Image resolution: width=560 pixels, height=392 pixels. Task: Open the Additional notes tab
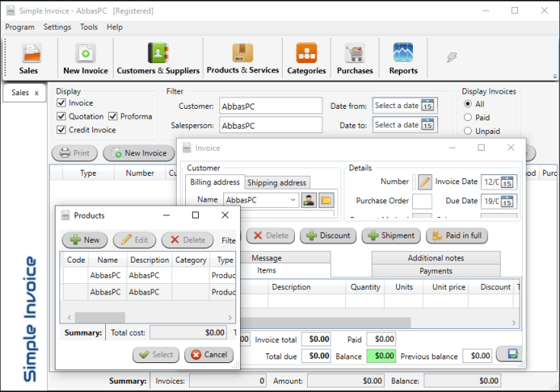[436, 258]
